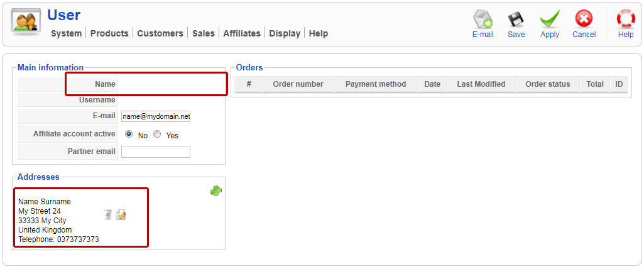Sort orders by Order number column
This screenshot has width=644, height=269.
(x=298, y=84)
